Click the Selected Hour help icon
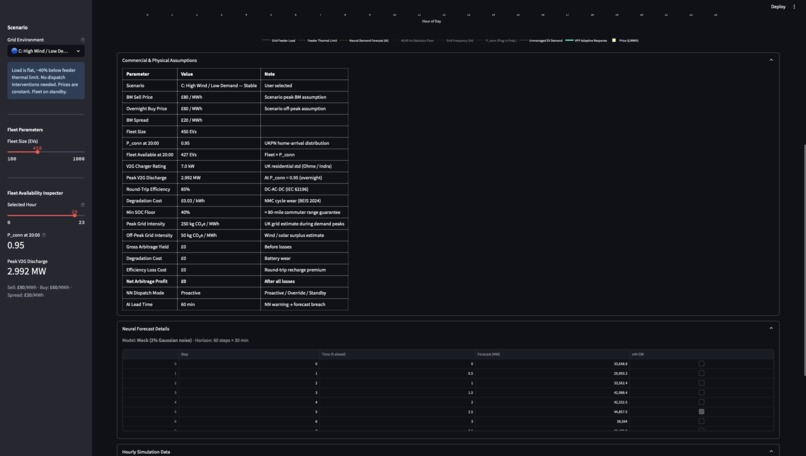Screen dimensions: 806x456 coord(83,205)
